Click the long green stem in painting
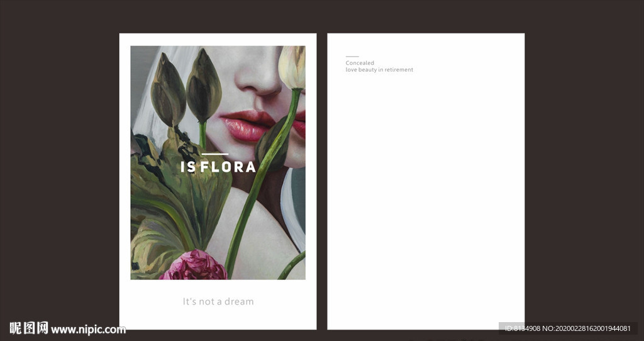The height and width of the screenshot is (341, 644). pos(262,181)
